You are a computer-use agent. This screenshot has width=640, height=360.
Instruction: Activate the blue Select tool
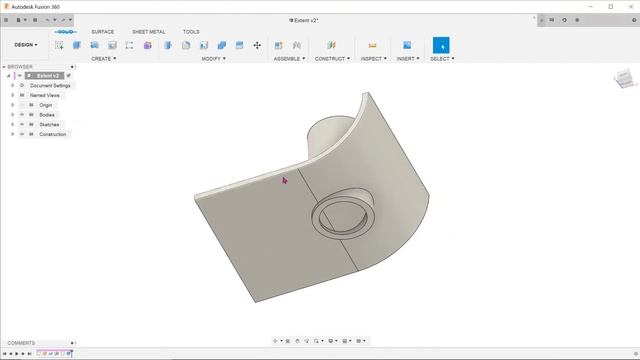coord(441,45)
